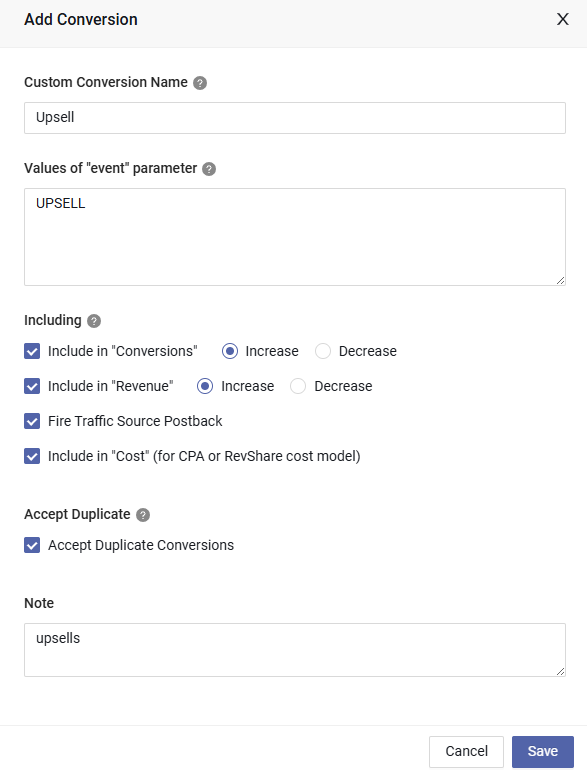Click the Cancel button
This screenshot has width=587, height=775.
[466, 751]
